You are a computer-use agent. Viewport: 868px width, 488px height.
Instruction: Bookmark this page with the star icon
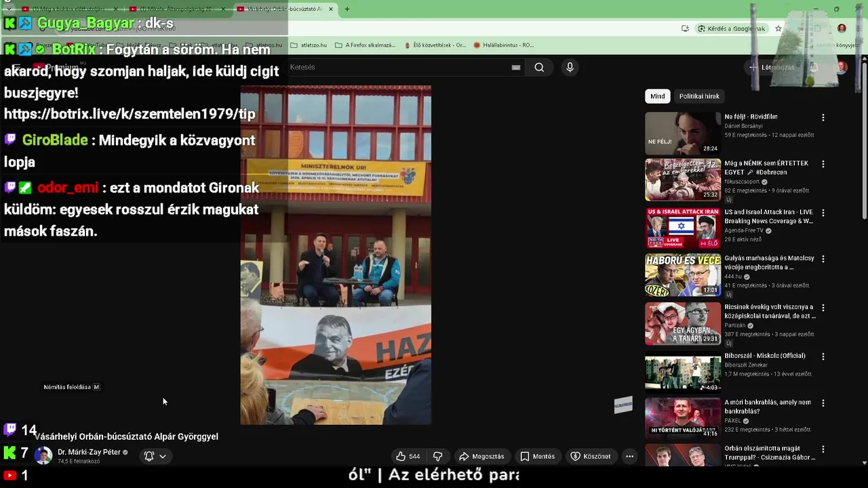(x=778, y=28)
